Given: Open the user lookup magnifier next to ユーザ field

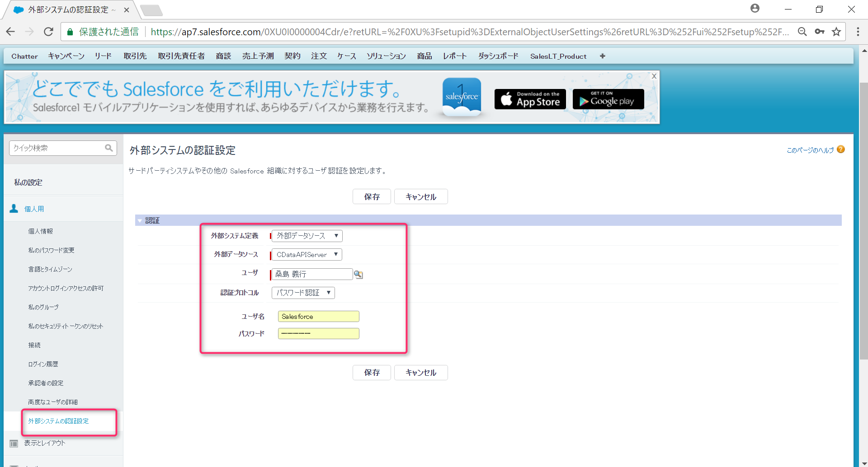Looking at the screenshot, I should 359,274.
